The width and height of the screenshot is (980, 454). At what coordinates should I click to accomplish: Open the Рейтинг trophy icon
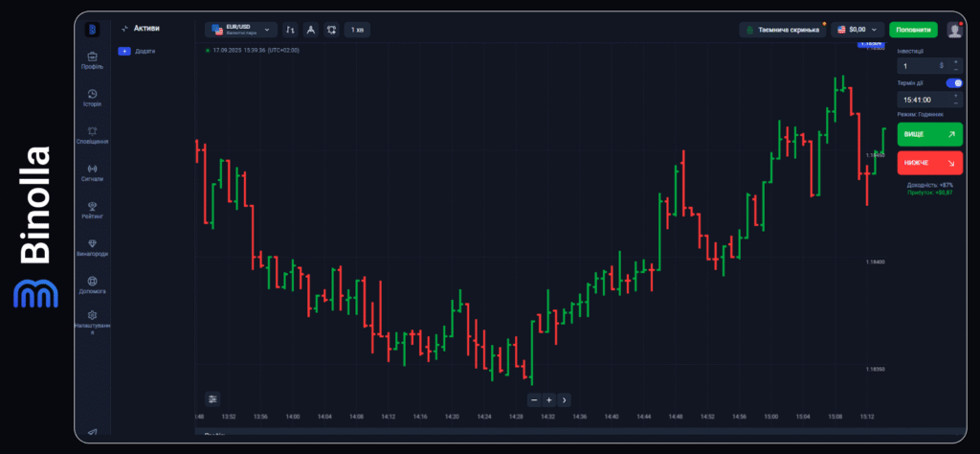92,207
